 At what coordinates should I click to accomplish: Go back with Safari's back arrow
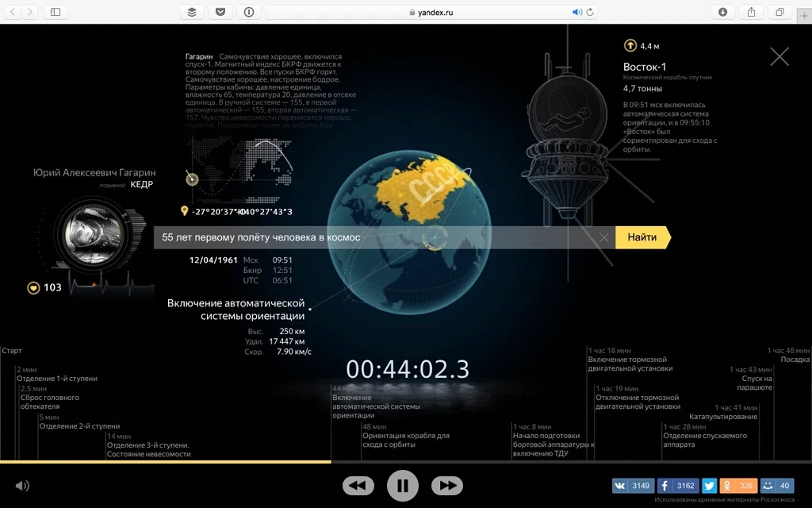coord(13,12)
